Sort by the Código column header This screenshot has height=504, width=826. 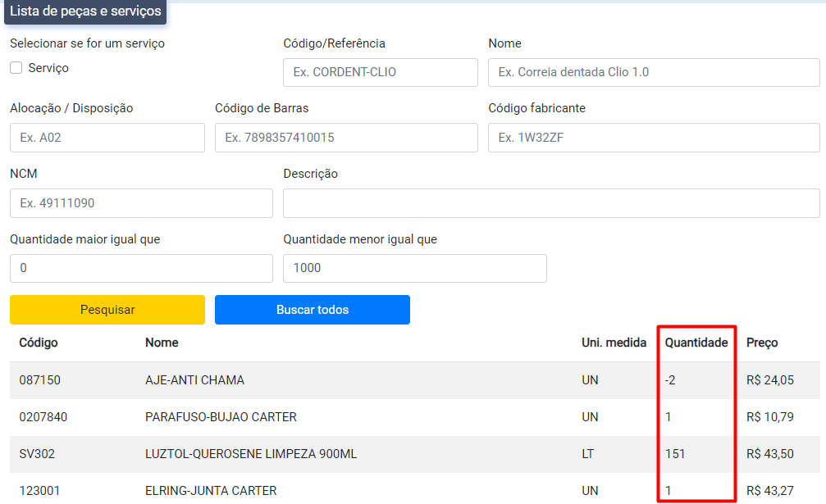[39, 343]
